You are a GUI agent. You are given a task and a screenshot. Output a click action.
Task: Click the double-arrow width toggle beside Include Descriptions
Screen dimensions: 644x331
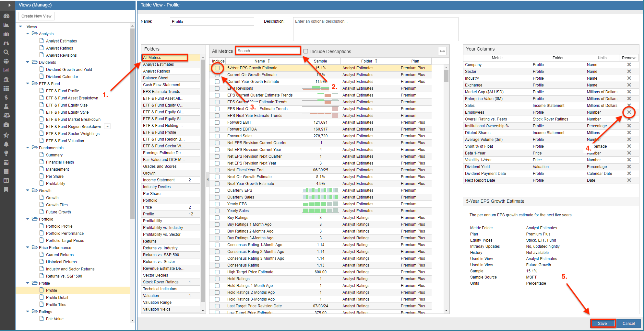(x=442, y=51)
